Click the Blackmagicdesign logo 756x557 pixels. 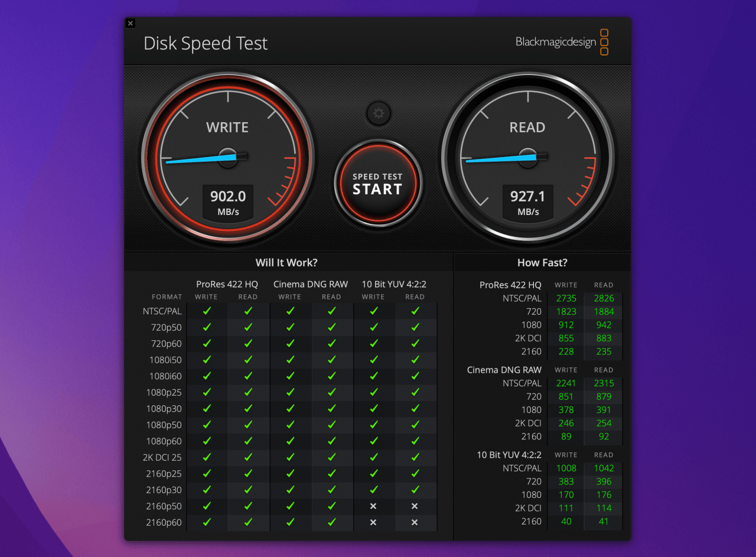[x=562, y=42]
